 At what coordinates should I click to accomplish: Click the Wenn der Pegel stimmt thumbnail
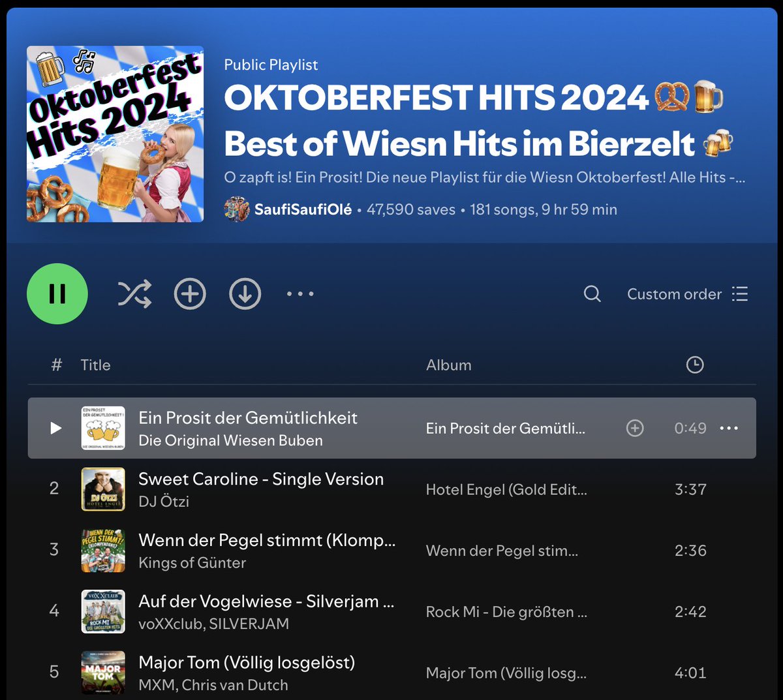pos(103,551)
